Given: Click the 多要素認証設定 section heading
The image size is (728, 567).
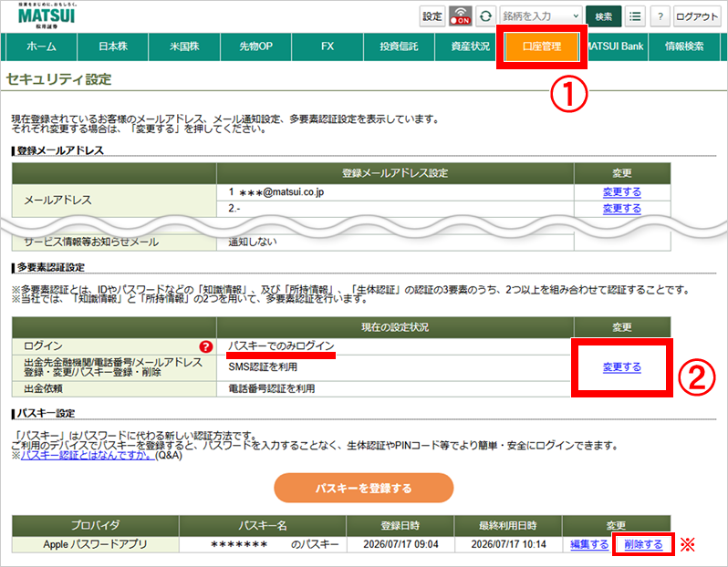Looking at the screenshot, I should pos(50,267).
